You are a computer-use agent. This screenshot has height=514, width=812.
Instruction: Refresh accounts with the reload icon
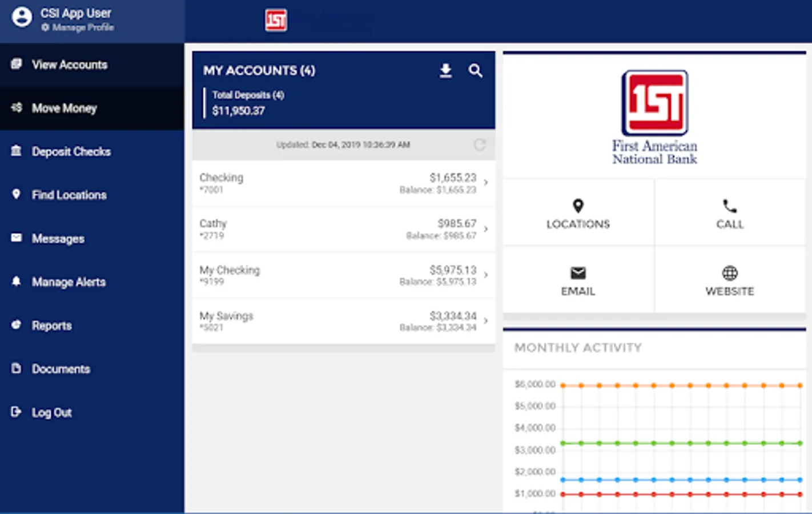point(480,145)
